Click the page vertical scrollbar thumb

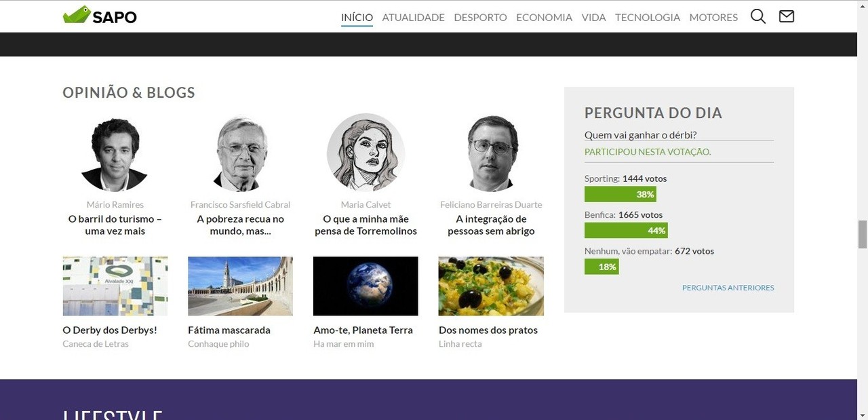(863, 234)
